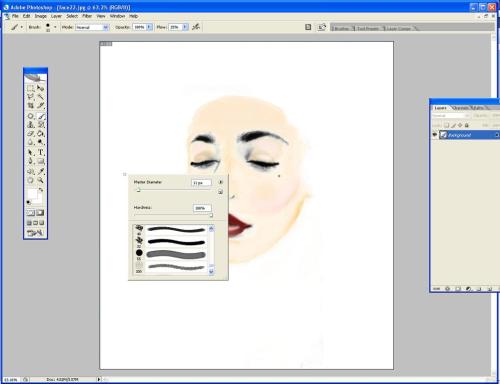Click the foreground color swatch
500x384 pixels.
[32, 194]
